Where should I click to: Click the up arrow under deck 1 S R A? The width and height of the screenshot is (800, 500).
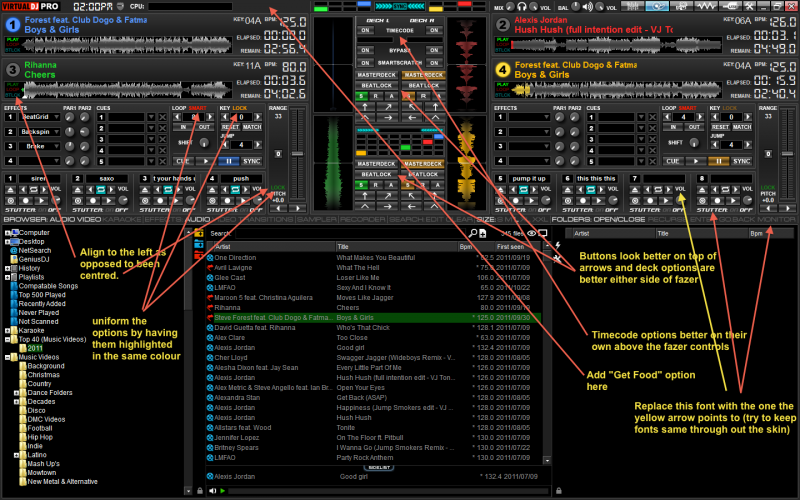[365, 107]
